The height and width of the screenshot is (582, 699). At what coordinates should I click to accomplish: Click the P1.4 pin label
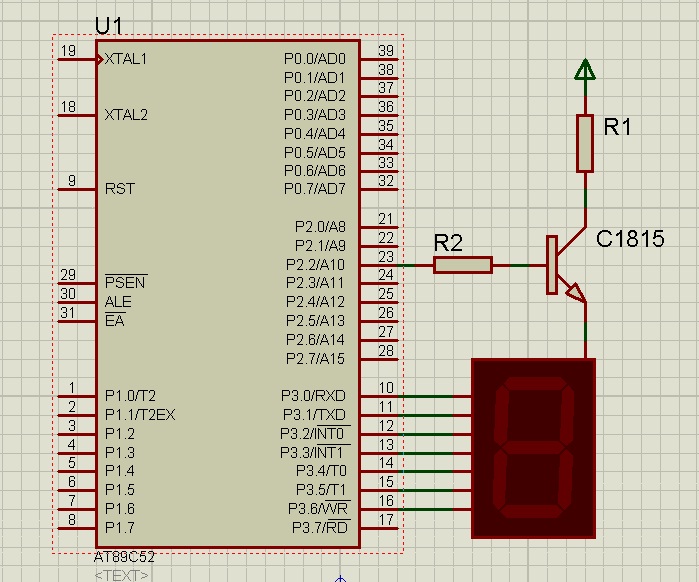[x=119, y=471]
